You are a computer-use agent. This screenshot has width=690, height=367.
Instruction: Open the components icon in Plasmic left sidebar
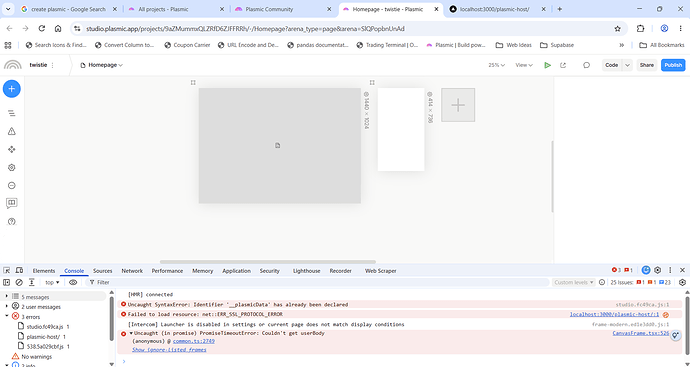click(x=12, y=150)
